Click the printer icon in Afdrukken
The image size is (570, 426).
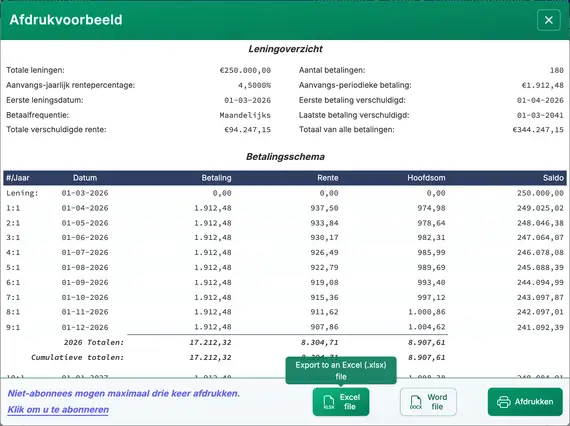click(503, 402)
